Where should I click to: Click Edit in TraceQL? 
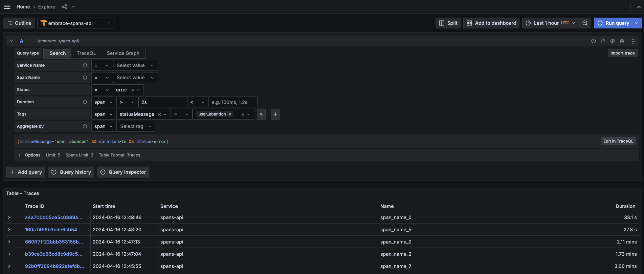pyautogui.click(x=618, y=141)
